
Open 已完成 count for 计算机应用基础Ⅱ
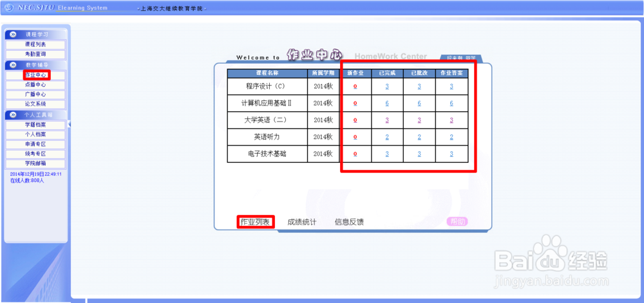pyautogui.click(x=387, y=104)
